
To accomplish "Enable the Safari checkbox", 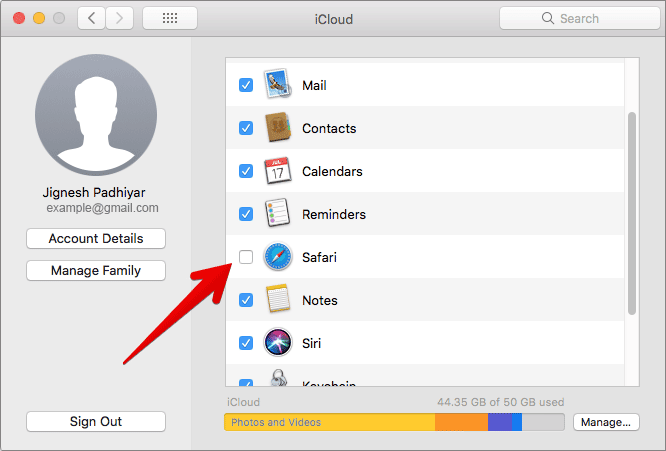I will (246, 257).
